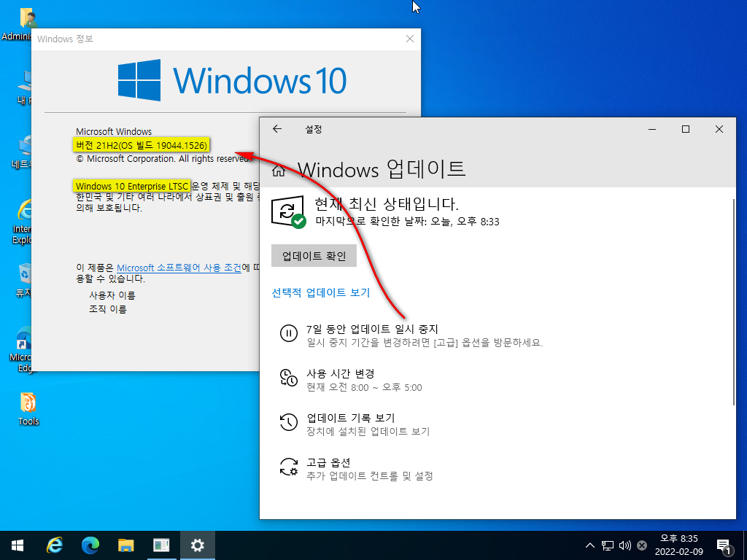Click 현재 최신 상태입니다 status heading

pyautogui.click(x=387, y=204)
